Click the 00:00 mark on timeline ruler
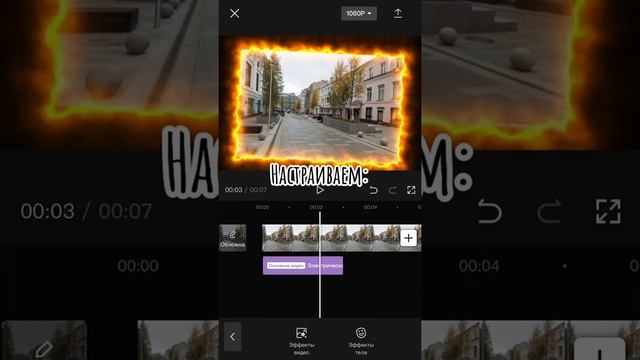Viewport: 640px width, 360px height. 262,207
